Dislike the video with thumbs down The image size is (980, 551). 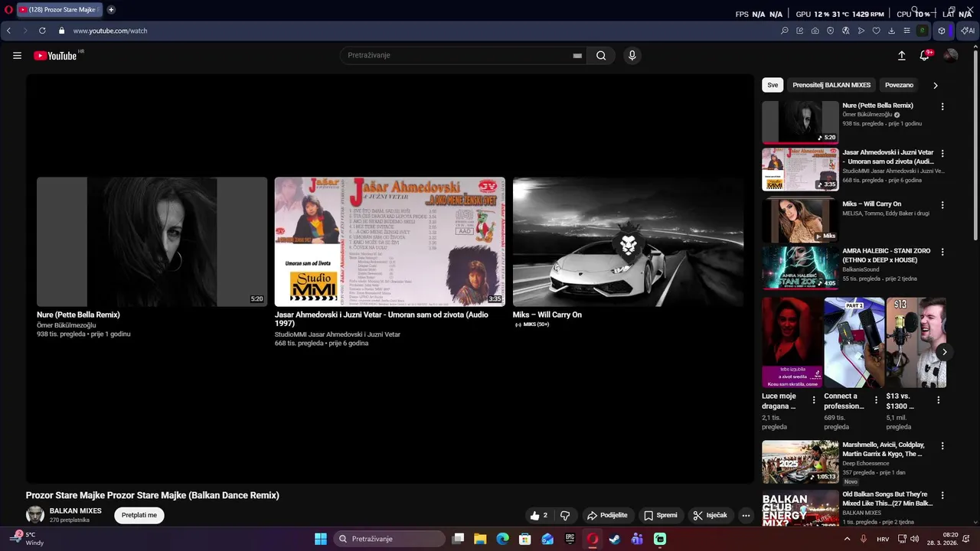pos(565,515)
